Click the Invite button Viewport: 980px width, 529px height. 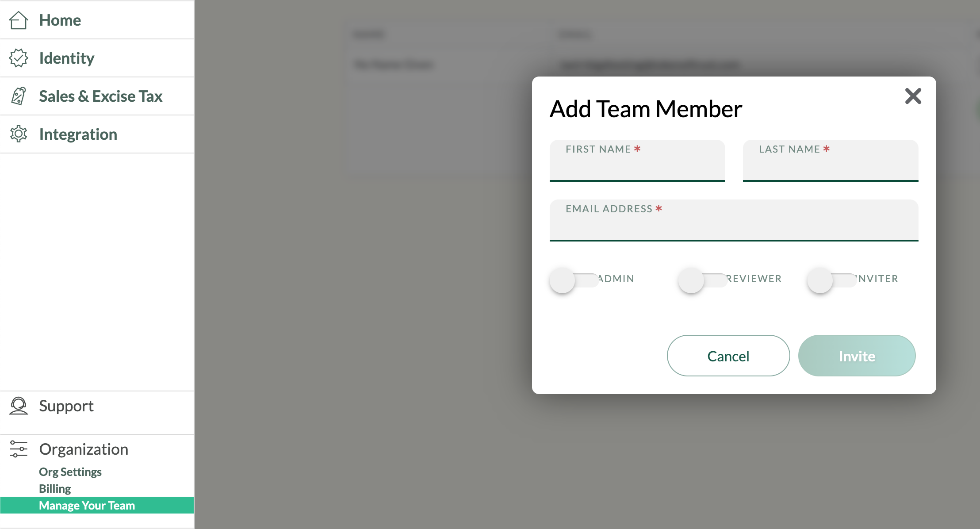857,356
